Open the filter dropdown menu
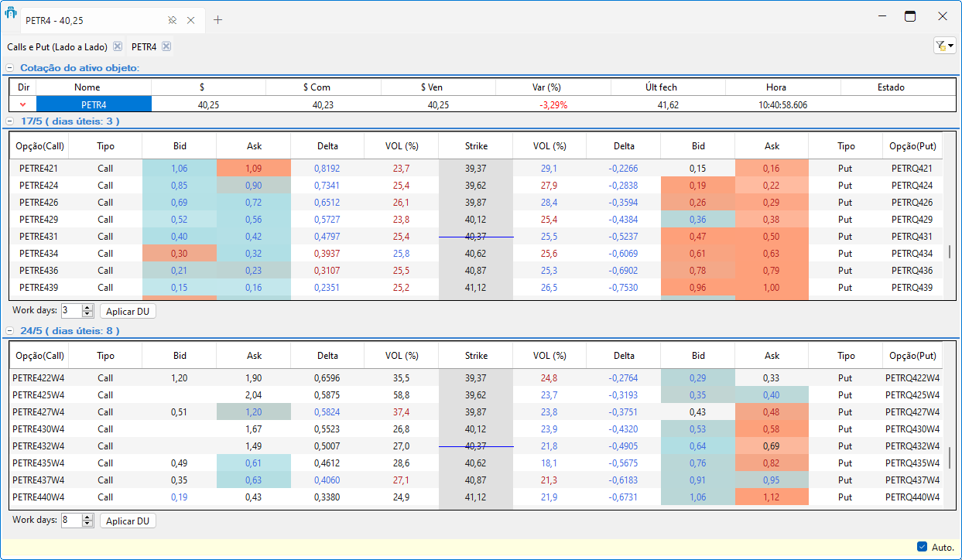The image size is (962, 560). [x=945, y=46]
